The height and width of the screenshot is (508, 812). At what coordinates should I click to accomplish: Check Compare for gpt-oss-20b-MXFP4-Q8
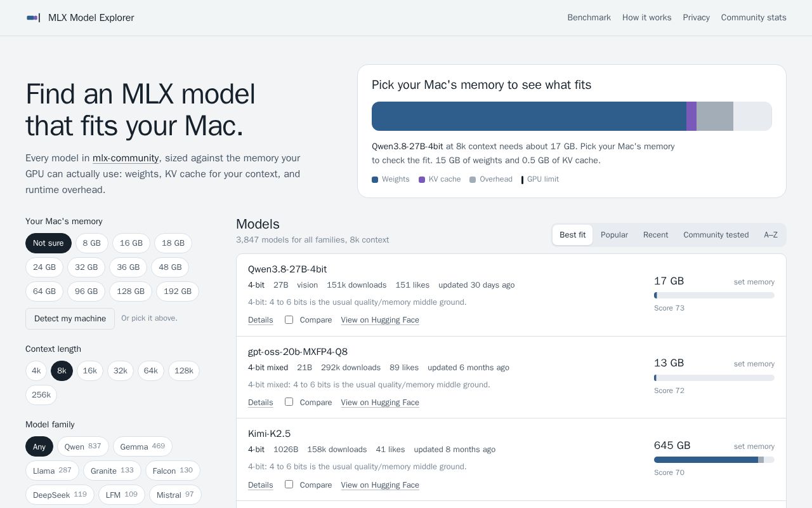pyautogui.click(x=289, y=401)
